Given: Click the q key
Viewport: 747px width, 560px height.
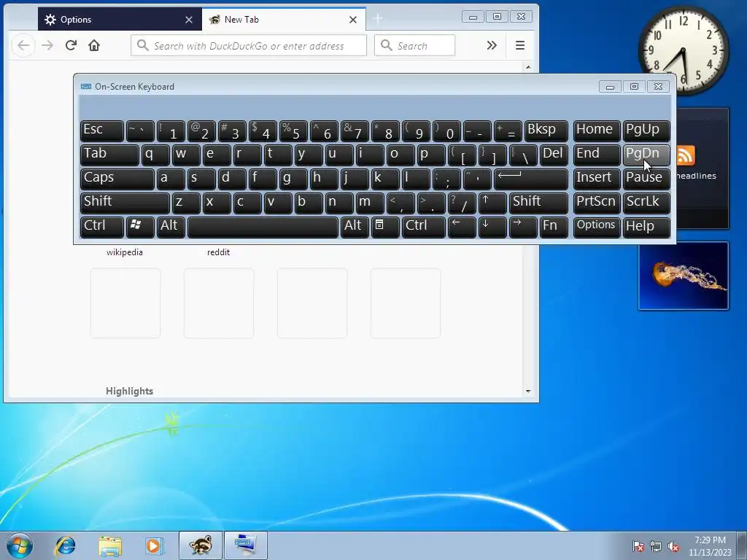Looking at the screenshot, I should pos(155,155).
